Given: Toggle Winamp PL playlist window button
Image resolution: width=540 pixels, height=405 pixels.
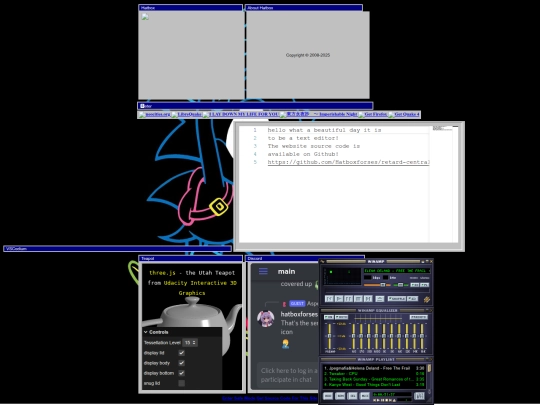Looking at the screenshot, I should click(425, 285).
